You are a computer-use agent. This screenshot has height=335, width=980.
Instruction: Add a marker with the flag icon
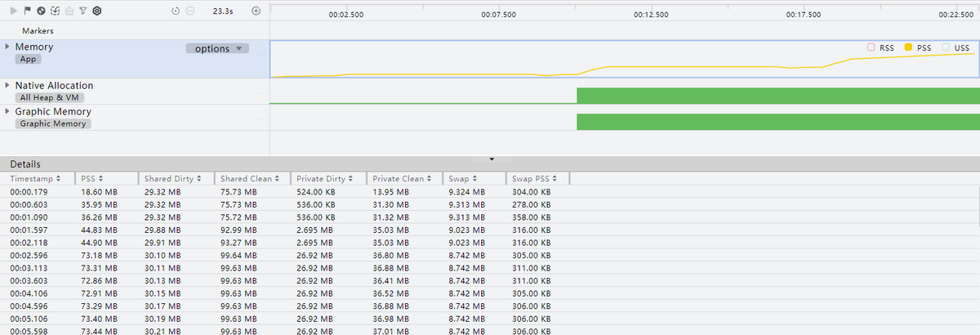point(27,11)
